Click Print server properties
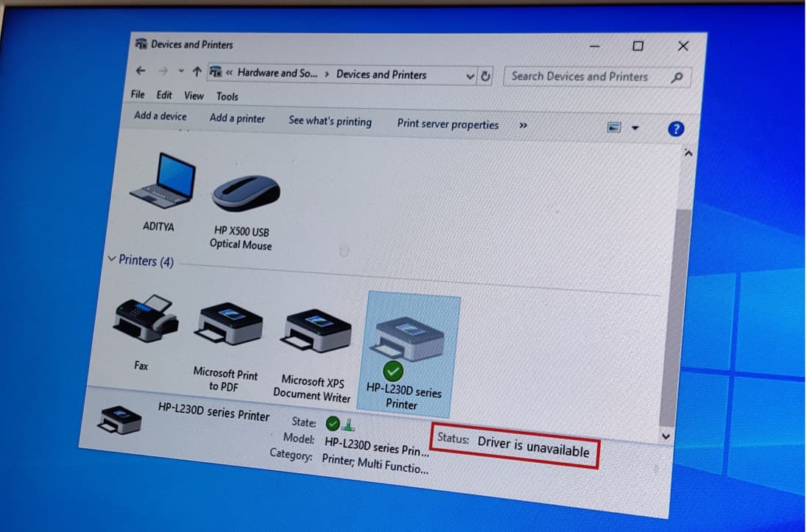This screenshot has height=532, width=810. click(447, 124)
